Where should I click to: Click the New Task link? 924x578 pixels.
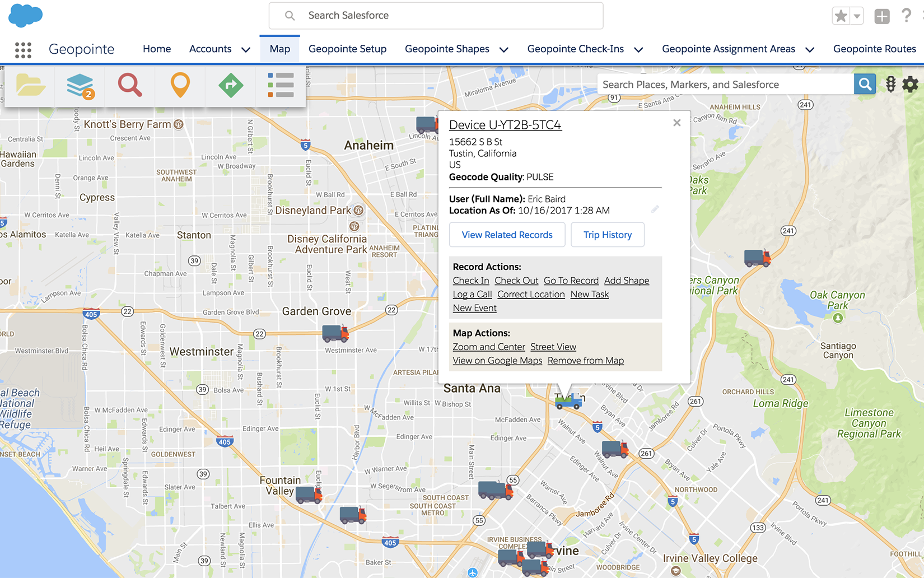pyautogui.click(x=590, y=294)
